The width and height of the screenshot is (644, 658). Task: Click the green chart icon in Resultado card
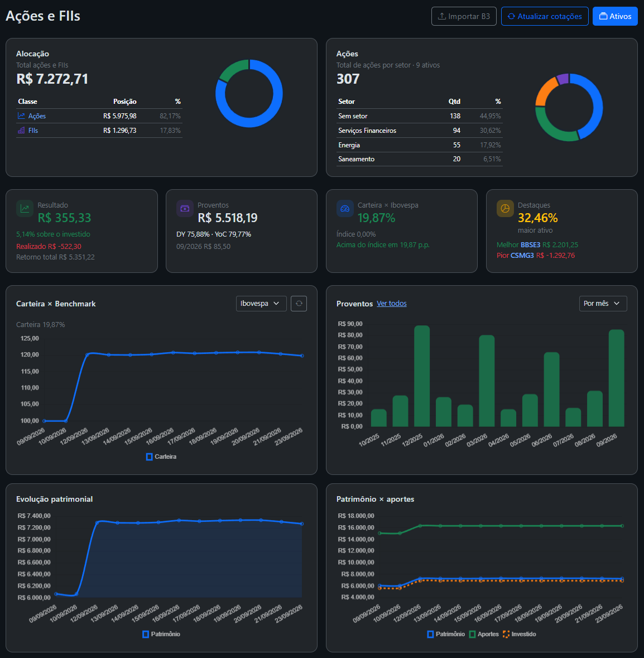tap(25, 208)
